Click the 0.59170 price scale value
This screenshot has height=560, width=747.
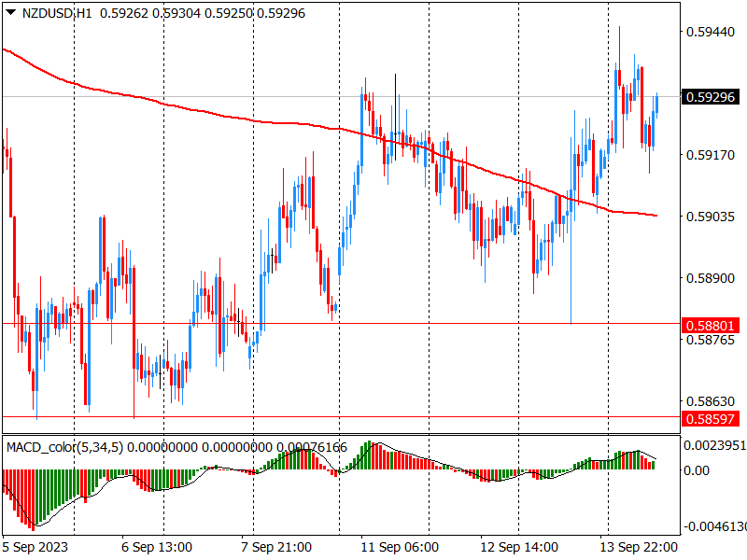tap(711, 155)
